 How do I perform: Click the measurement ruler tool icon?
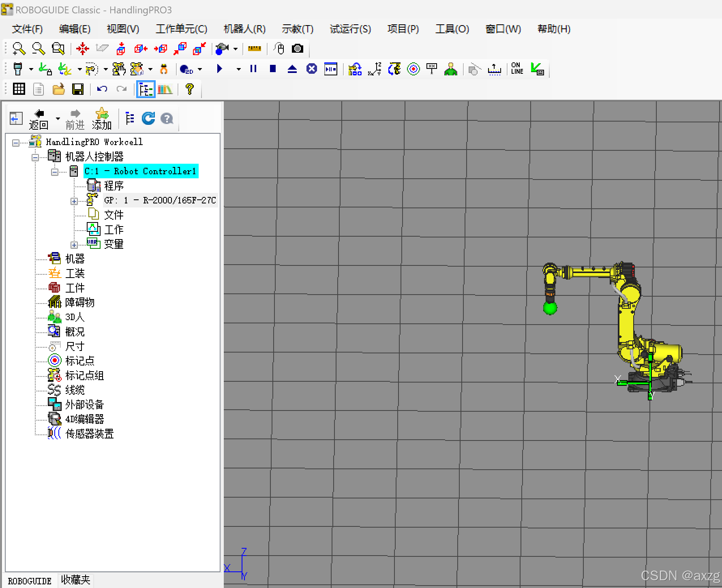pyautogui.click(x=255, y=49)
